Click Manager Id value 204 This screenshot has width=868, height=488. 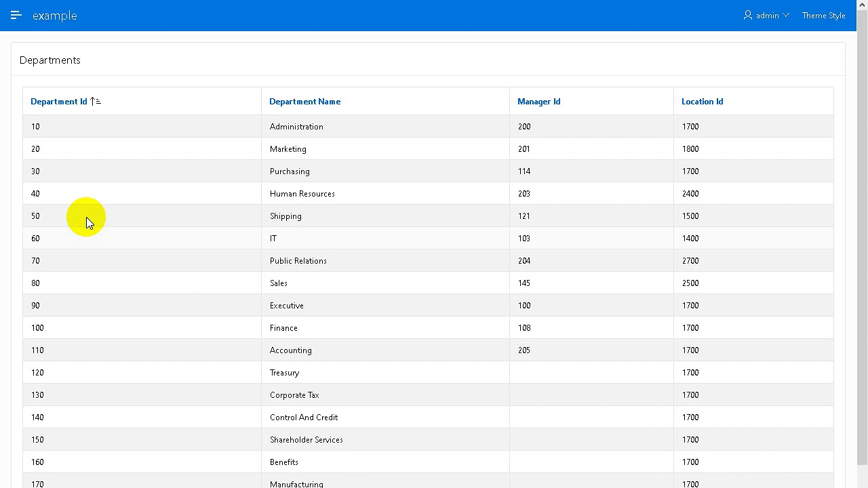pyautogui.click(x=524, y=261)
